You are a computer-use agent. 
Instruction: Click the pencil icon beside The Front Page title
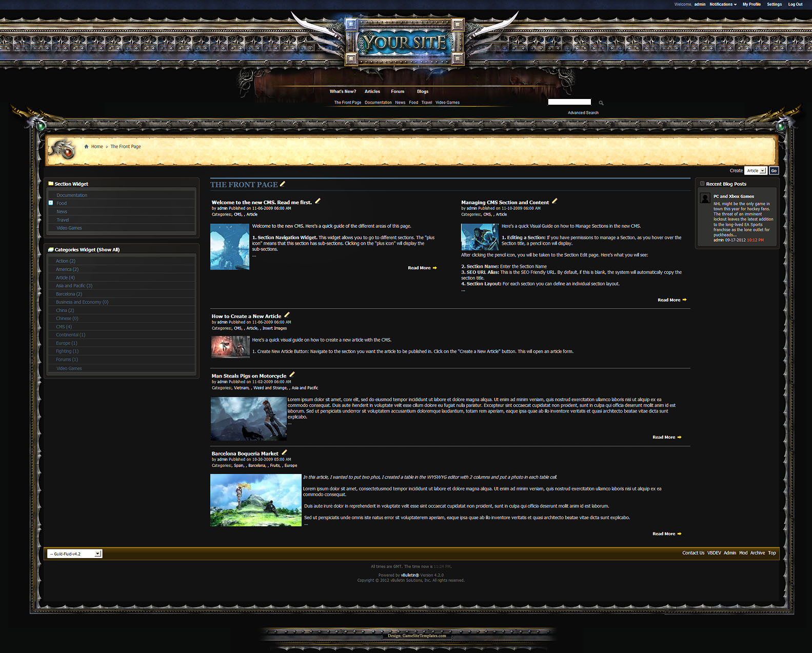282,184
